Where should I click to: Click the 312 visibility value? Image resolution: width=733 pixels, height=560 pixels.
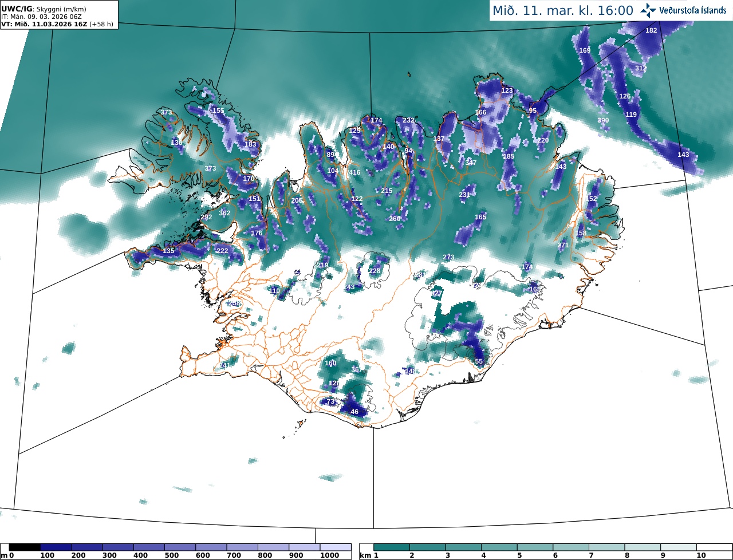[641, 68]
